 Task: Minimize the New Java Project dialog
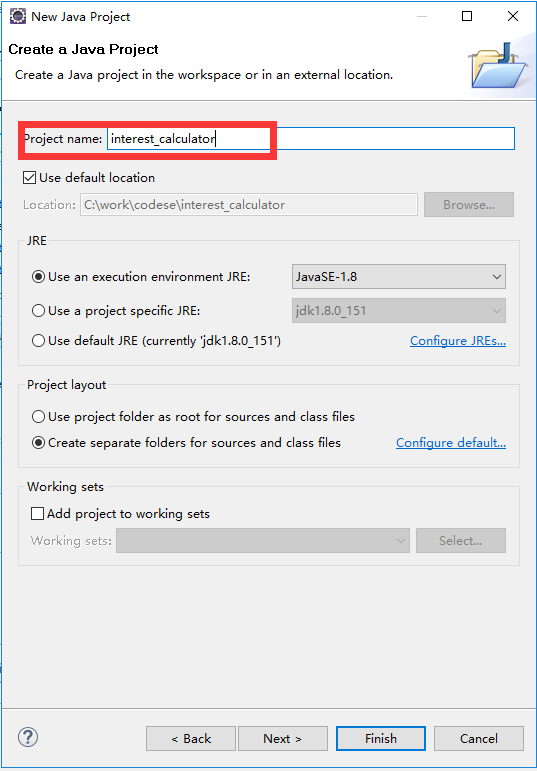click(x=422, y=16)
